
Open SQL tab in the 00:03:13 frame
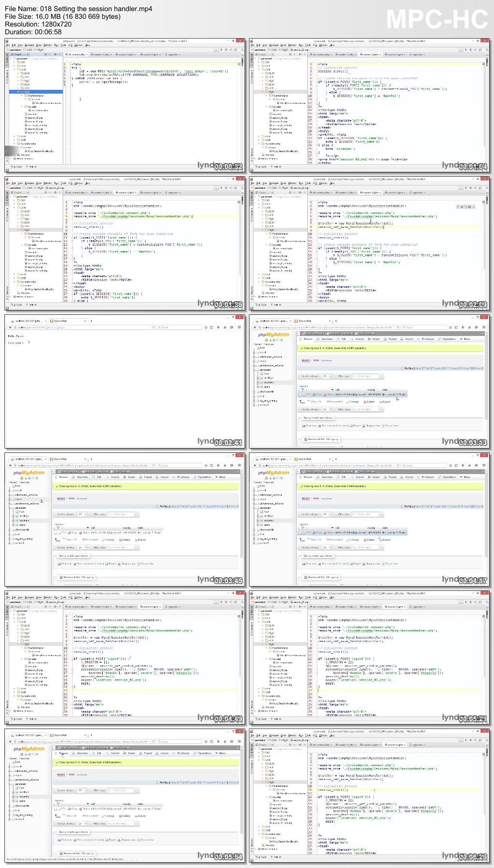(x=342, y=339)
